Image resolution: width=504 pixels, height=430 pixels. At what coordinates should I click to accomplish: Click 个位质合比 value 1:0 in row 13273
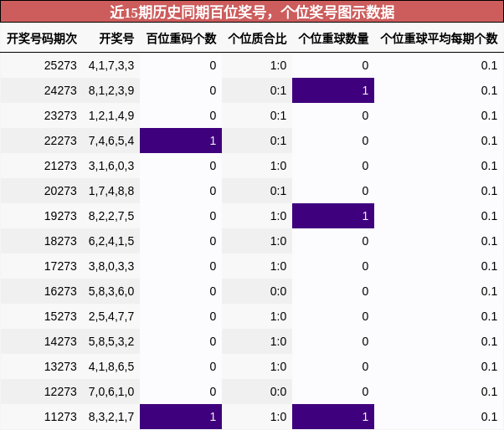pyautogui.click(x=278, y=366)
